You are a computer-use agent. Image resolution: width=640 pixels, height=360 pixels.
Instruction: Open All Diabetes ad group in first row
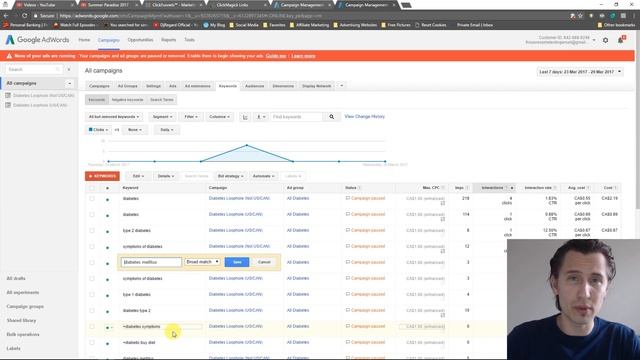coord(298,198)
